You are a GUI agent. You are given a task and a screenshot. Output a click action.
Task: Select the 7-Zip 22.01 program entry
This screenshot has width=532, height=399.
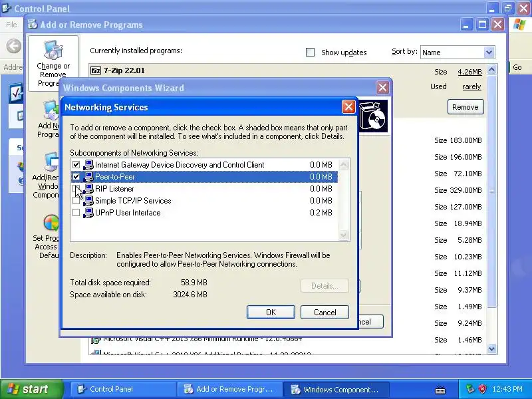124,70
